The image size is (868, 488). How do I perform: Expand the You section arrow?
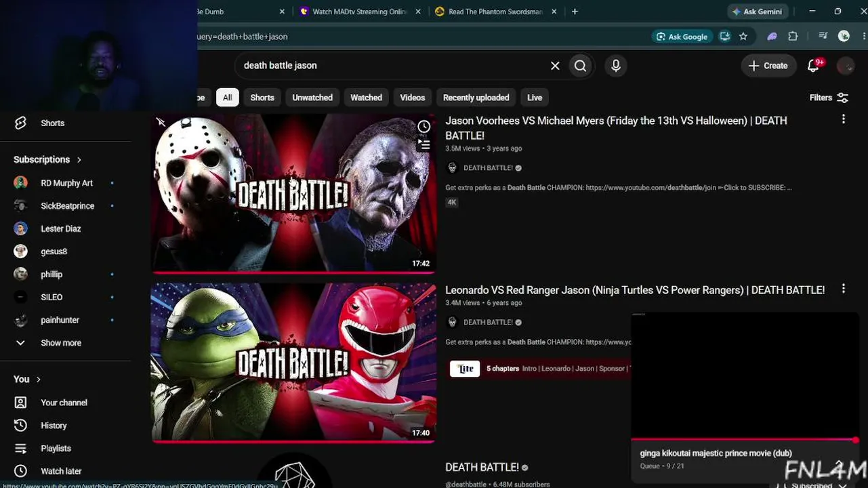tap(39, 380)
